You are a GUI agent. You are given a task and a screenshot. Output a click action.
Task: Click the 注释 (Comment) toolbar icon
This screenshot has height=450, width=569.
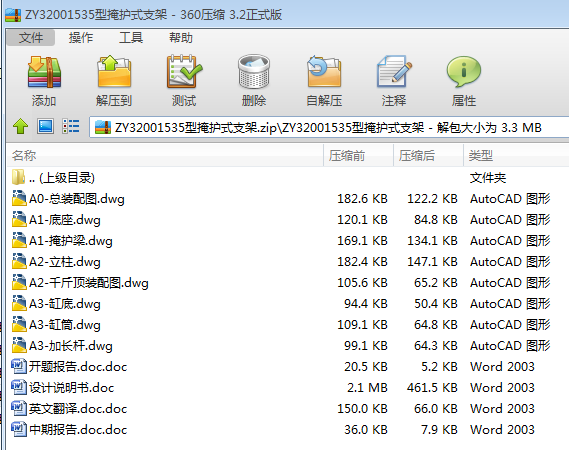click(x=394, y=72)
